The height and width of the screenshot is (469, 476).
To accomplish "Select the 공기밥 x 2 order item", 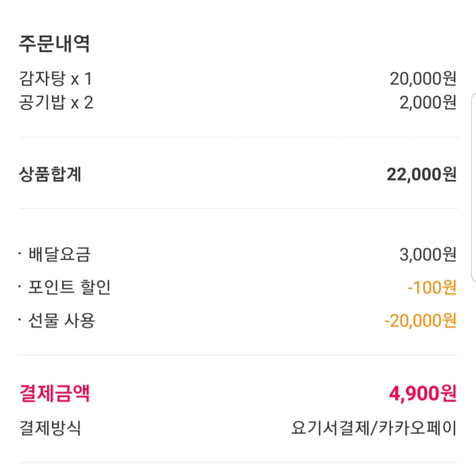I will 56,103.
